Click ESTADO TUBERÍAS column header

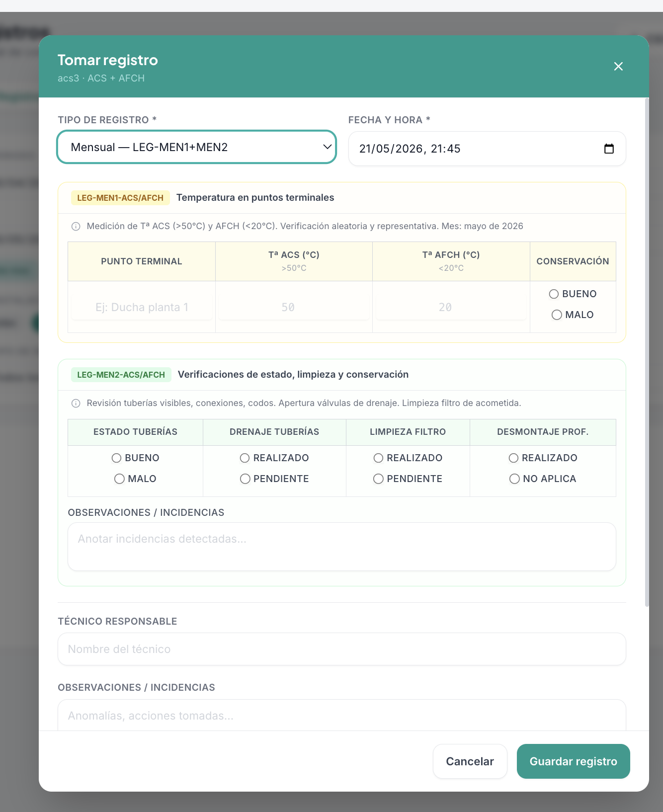135,432
